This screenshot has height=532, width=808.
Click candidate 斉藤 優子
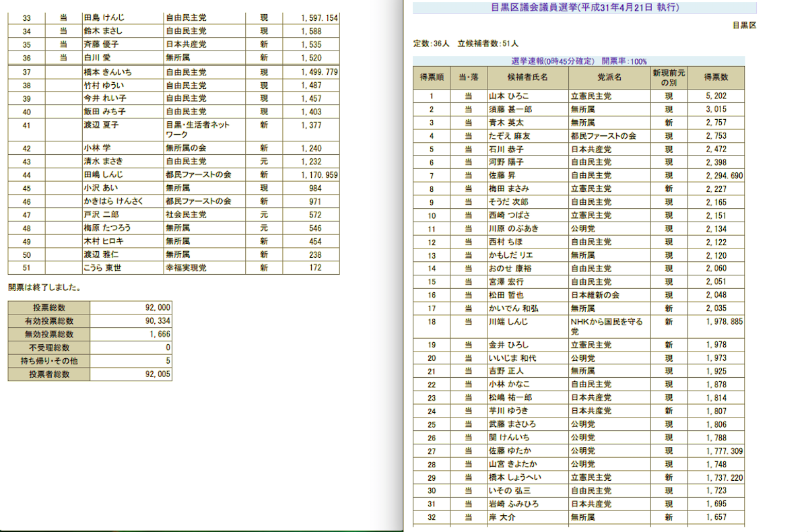tap(100, 45)
